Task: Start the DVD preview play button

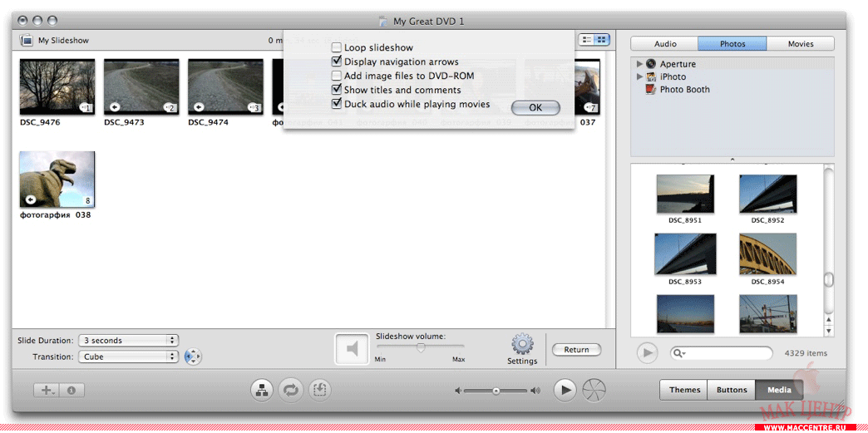Action: click(x=565, y=391)
